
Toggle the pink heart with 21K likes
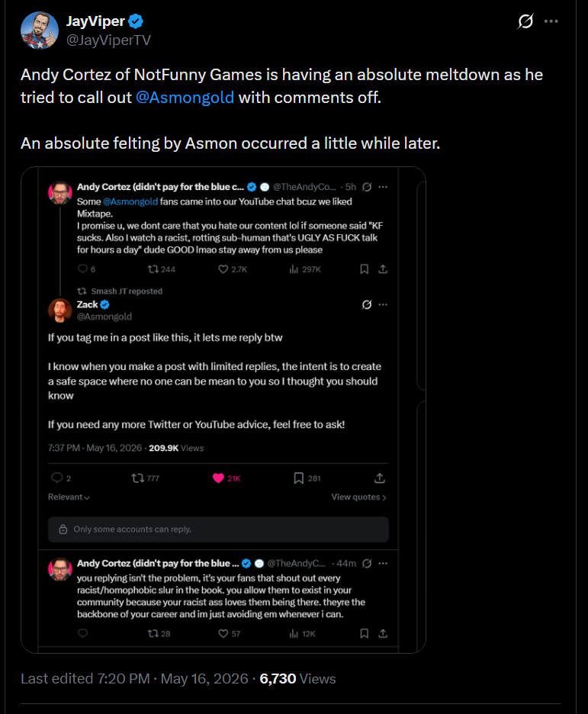pyautogui.click(x=218, y=478)
